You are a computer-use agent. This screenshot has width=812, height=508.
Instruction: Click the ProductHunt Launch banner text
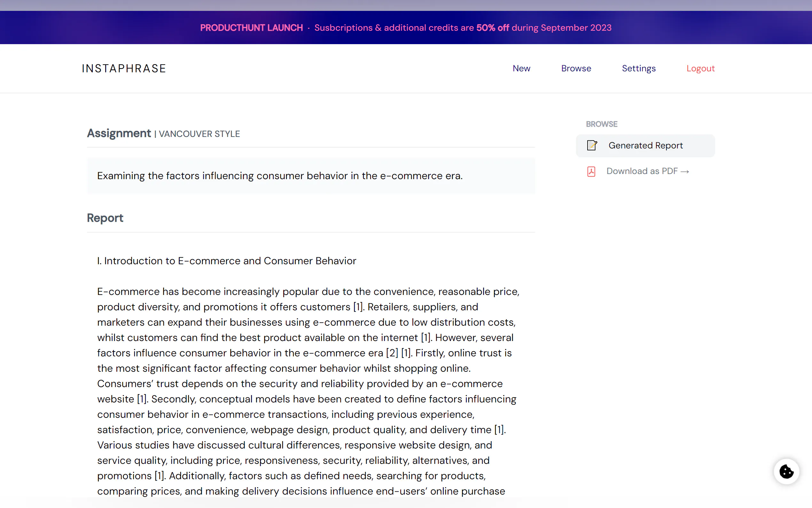point(251,28)
